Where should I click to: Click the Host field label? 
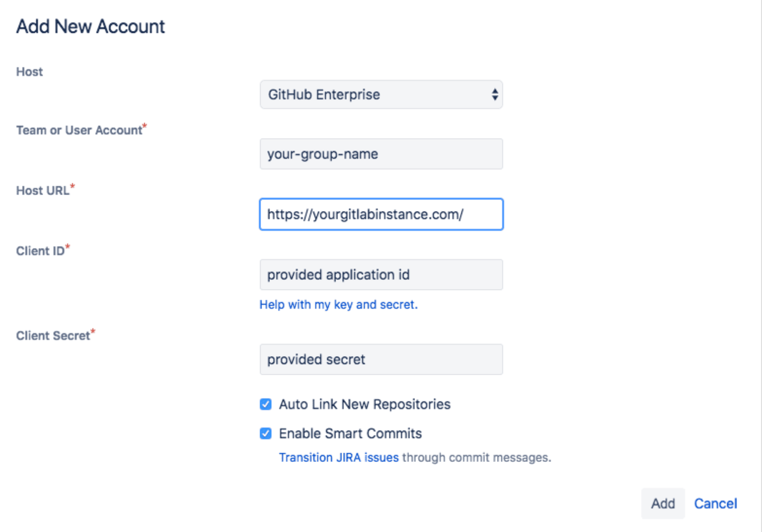pos(29,72)
